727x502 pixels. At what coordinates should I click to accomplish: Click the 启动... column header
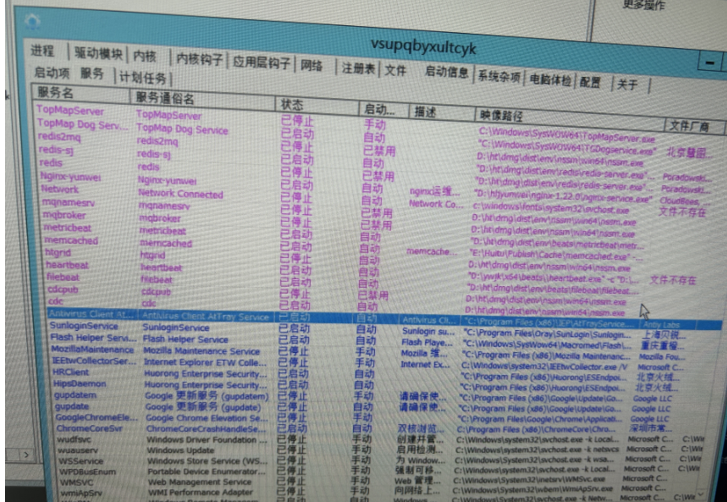click(384, 109)
